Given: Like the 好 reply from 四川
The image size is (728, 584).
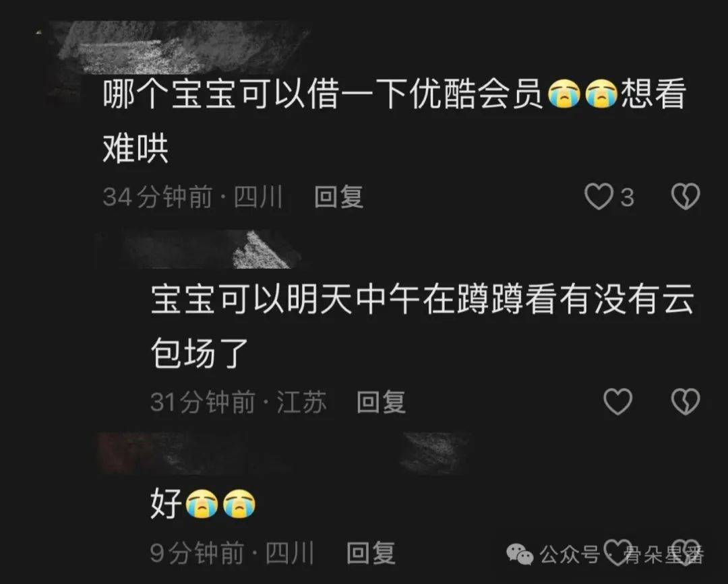Looking at the screenshot, I should click(x=617, y=552).
